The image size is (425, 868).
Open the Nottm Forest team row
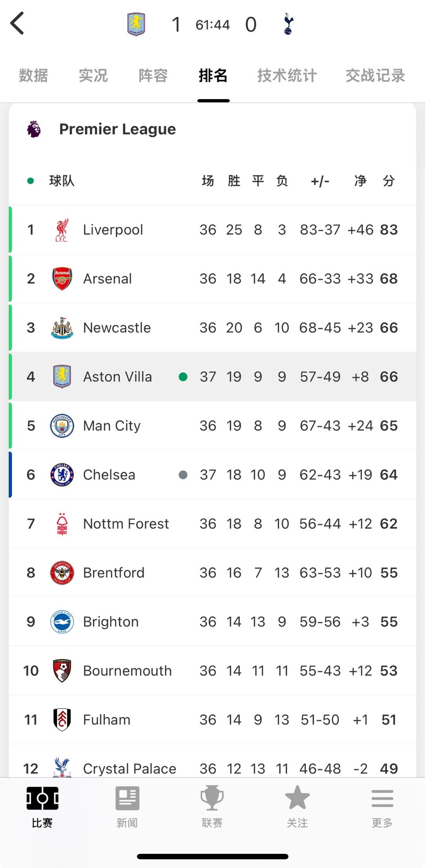pyautogui.click(x=213, y=524)
